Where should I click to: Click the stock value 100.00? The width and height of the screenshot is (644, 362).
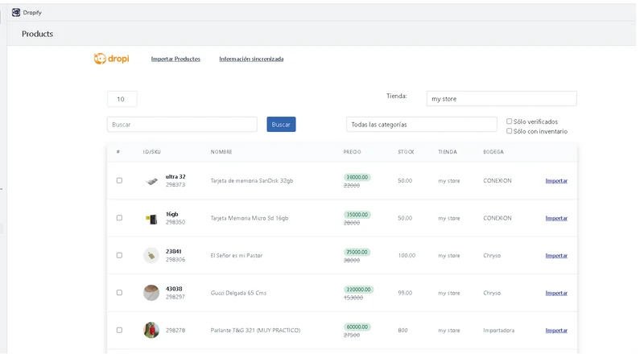point(407,255)
